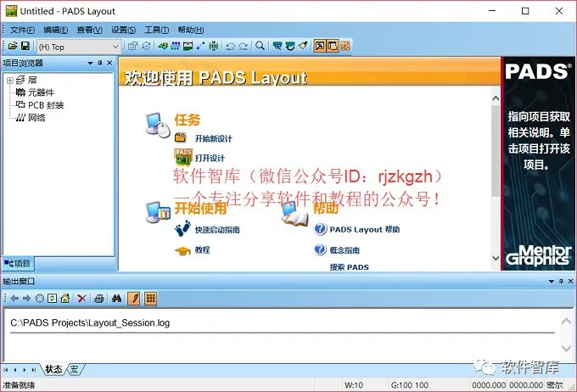Open the (H) Top layer dropdown
Viewport: 577px width, 392px height.
(x=115, y=47)
